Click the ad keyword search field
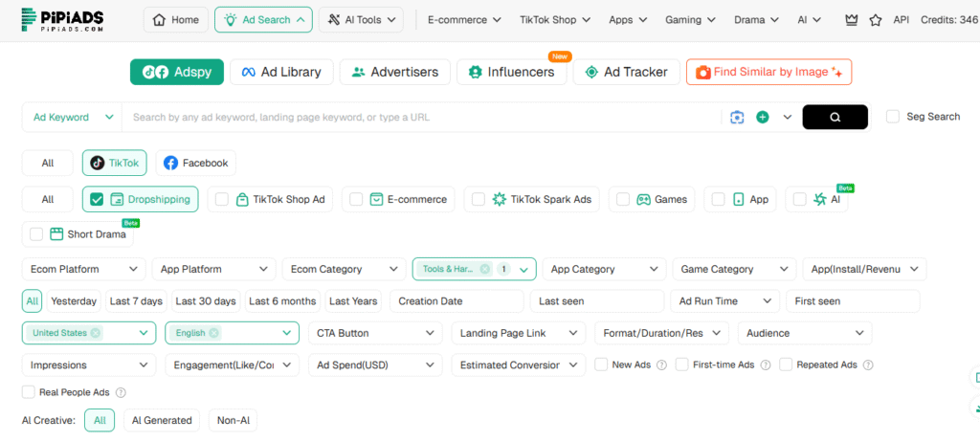Viewport: 980px width, 442px height. pyautogui.click(x=422, y=117)
